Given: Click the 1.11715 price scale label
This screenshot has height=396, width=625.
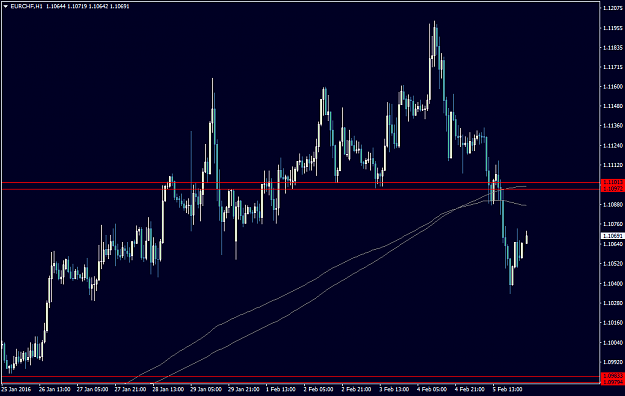Looking at the screenshot, I should tap(613, 67).
